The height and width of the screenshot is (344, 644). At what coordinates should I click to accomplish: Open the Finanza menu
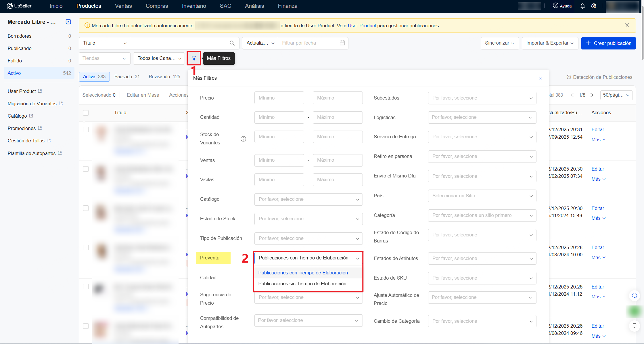click(x=287, y=6)
